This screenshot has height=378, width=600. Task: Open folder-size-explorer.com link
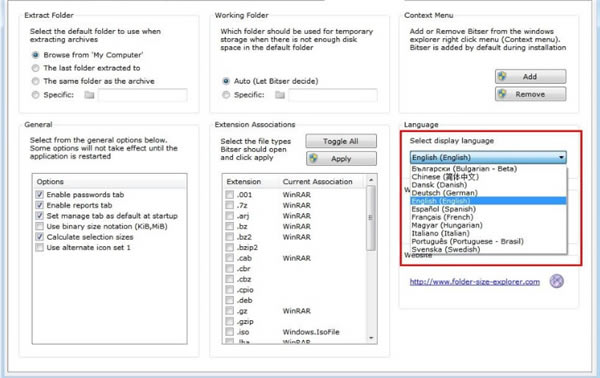click(x=475, y=282)
